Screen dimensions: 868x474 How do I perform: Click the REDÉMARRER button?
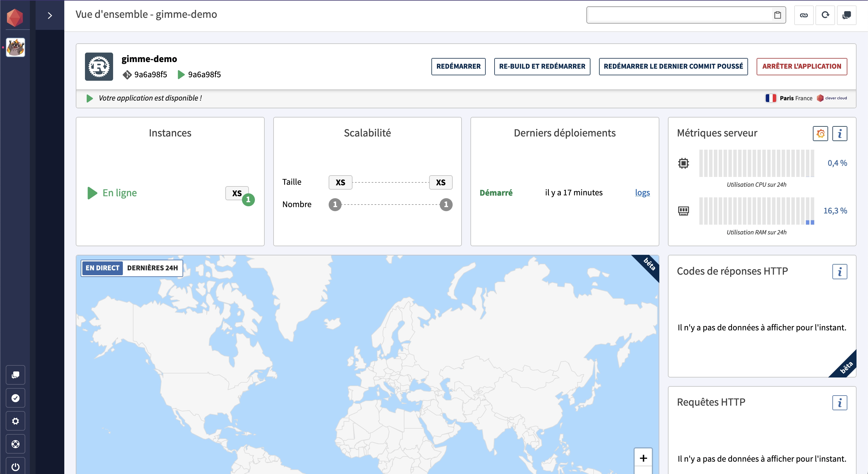[x=458, y=66]
